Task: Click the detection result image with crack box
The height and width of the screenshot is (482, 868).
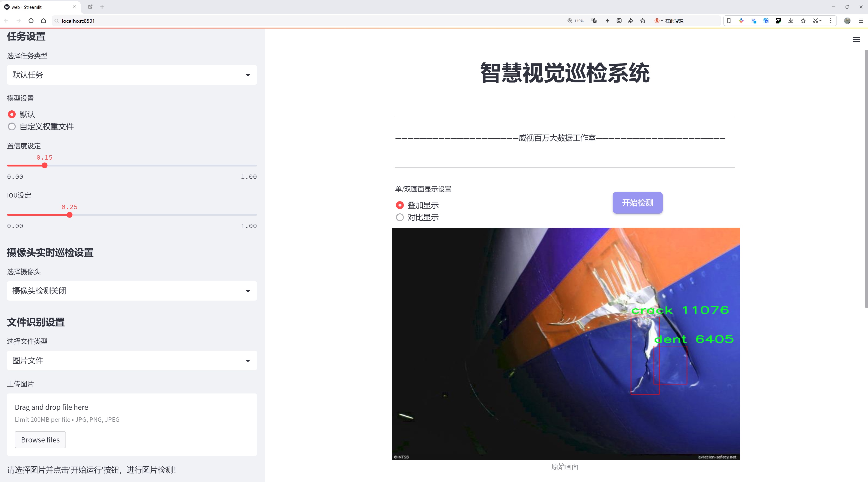Action: click(566, 344)
